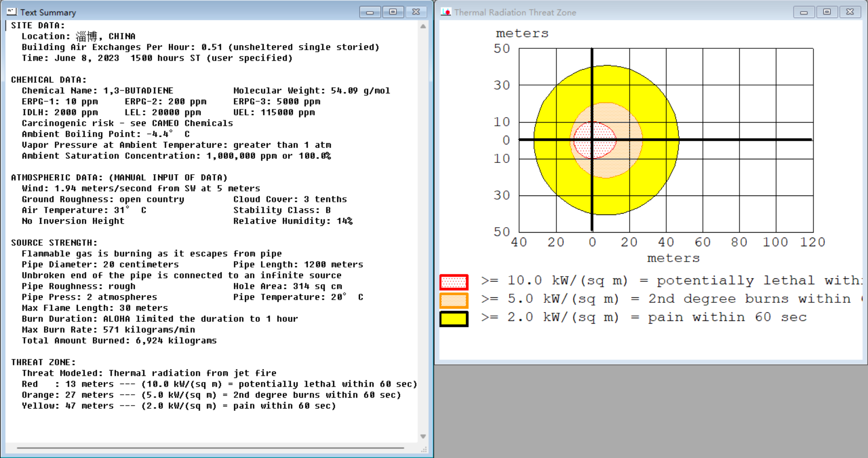Click the 'IDLH: 2000 ppm' value
The height and width of the screenshot is (458, 868).
pos(60,112)
